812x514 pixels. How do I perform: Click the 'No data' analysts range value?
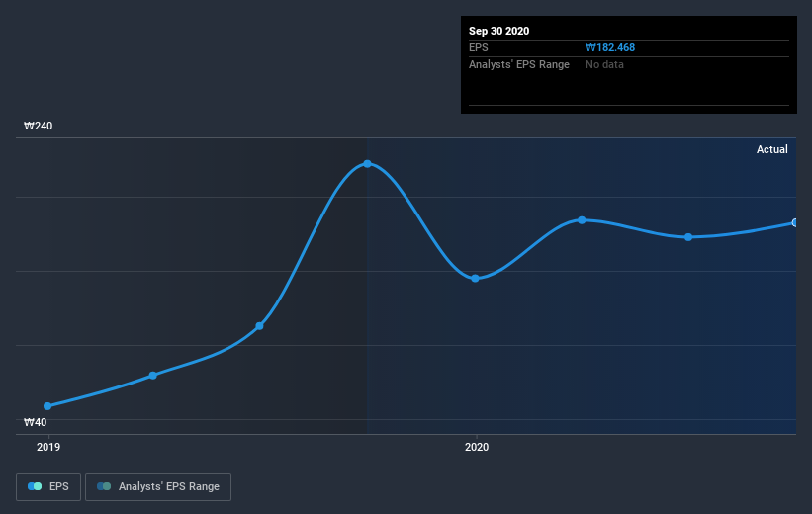[604, 64]
